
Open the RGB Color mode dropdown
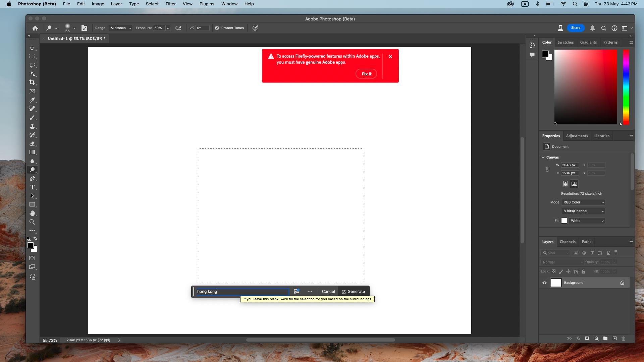[x=583, y=202]
